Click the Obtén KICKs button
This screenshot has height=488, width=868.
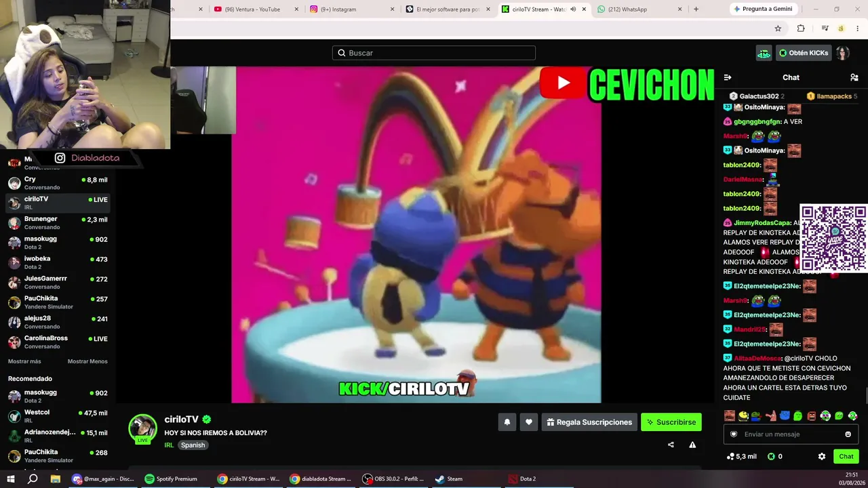(x=804, y=53)
